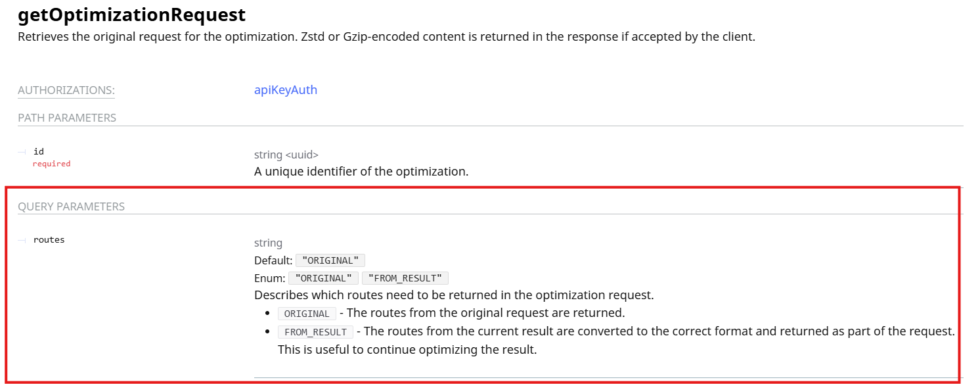This screenshot has height=384, width=980.
Task: Click the "string" type of the routes parameter
Action: [x=268, y=243]
